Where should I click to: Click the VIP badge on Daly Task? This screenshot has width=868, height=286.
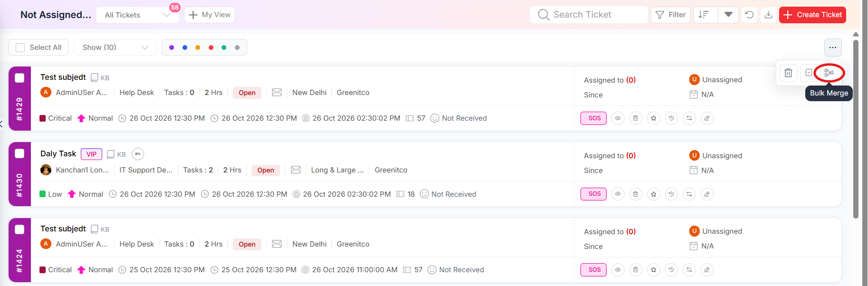(x=91, y=154)
